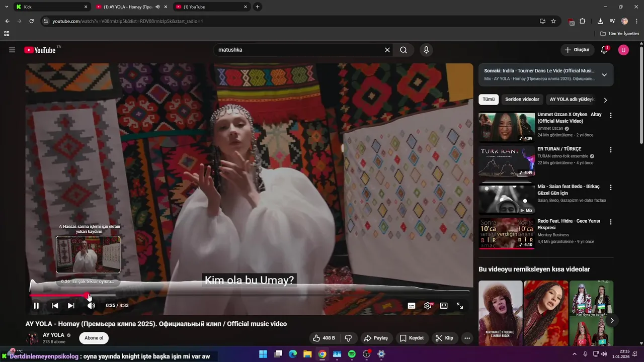Expand the Sonraki mix playlist panel
Viewport: 644px width, 362px height.
coord(604,75)
